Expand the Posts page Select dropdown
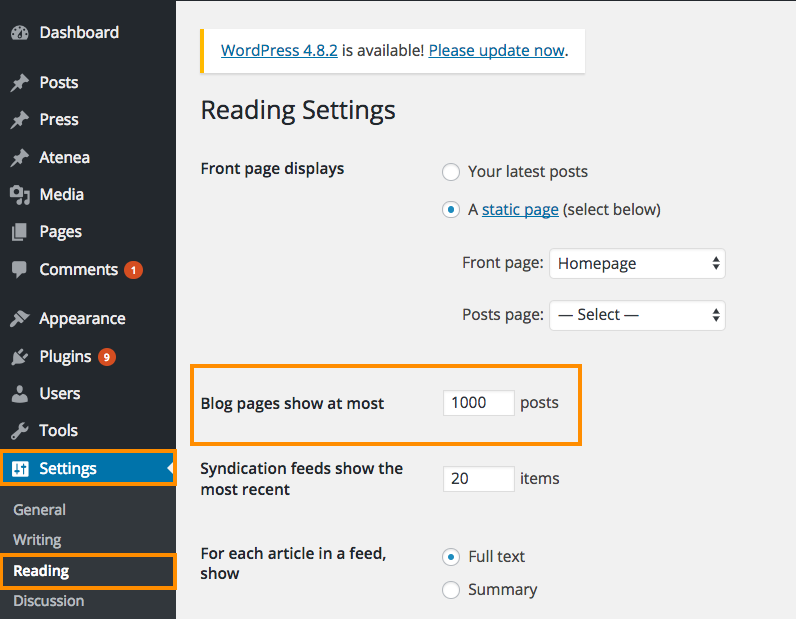 pos(637,315)
